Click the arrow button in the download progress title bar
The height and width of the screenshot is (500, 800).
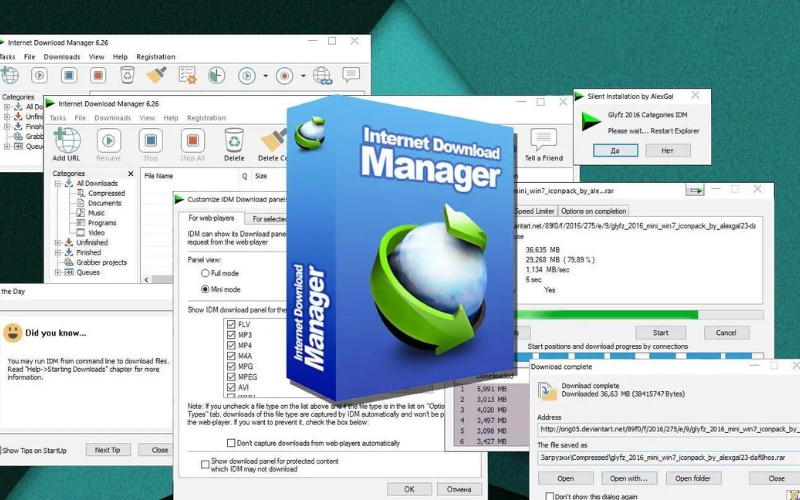tap(694, 190)
